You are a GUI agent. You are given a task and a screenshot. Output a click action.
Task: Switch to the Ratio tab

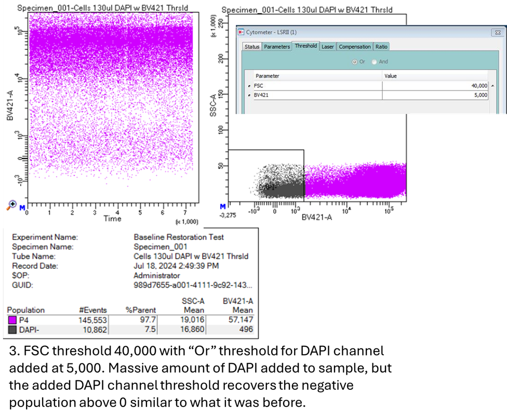click(381, 47)
